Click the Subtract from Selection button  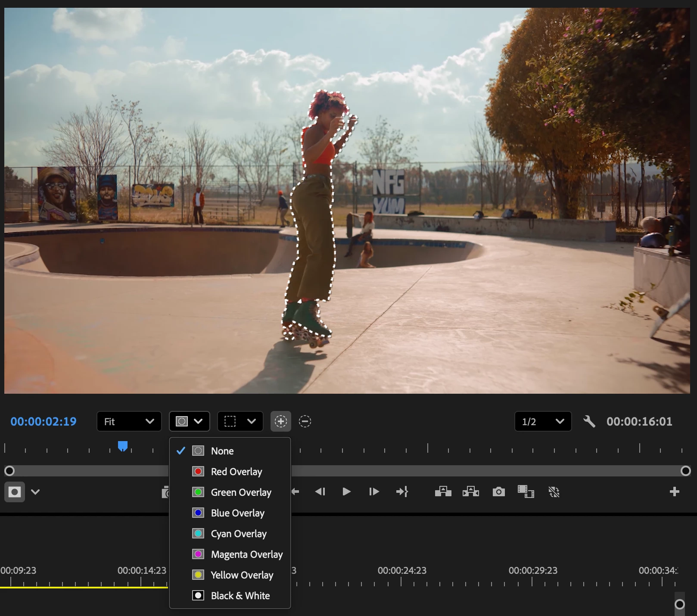305,421
